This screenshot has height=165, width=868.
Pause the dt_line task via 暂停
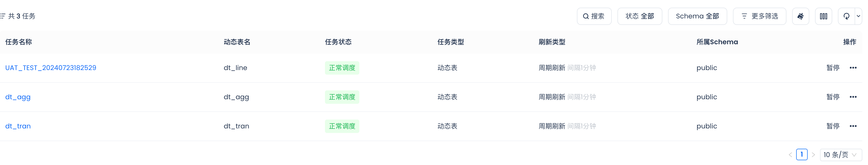coord(833,68)
